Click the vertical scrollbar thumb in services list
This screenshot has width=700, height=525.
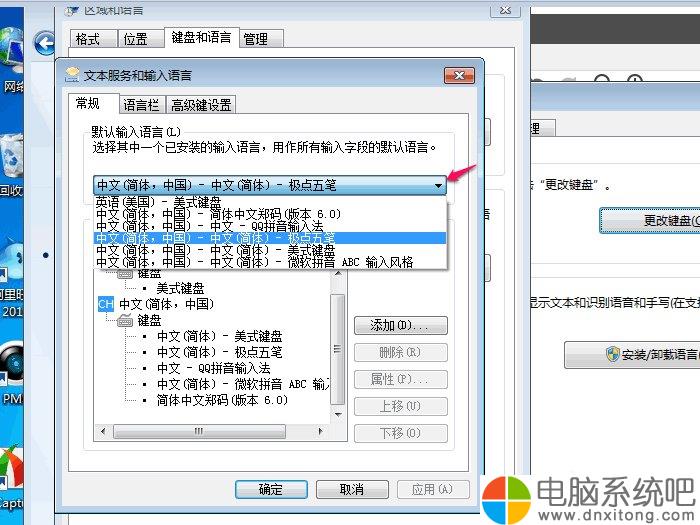(x=338, y=349)
